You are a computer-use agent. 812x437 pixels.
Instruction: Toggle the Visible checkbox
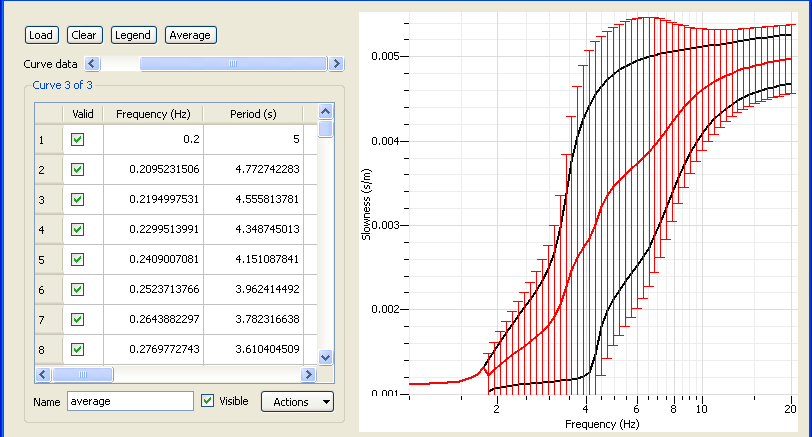[x=208, y=401]
